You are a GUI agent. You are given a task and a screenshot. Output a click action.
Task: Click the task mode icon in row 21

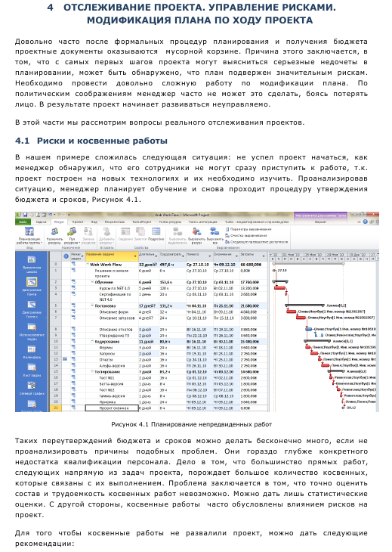click(x=74, y=408)
